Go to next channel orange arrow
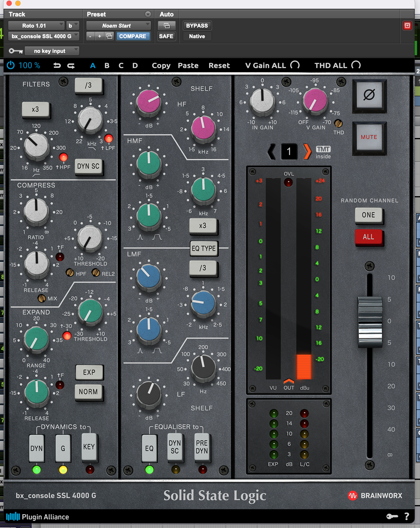This screenshot has width=420, height=528. tap(307, 152)
